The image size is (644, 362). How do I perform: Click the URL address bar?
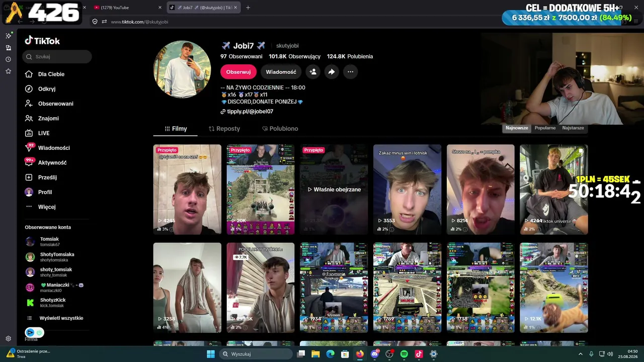pos(302,22)
